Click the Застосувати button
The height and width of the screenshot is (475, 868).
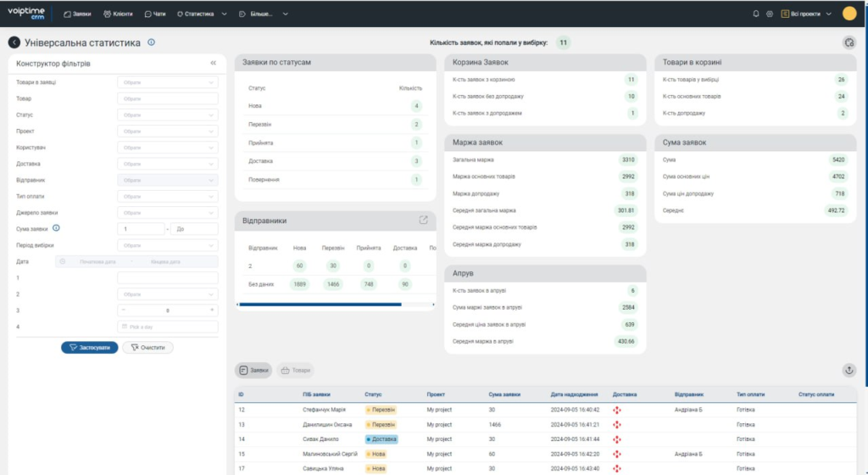pos(90,348)
